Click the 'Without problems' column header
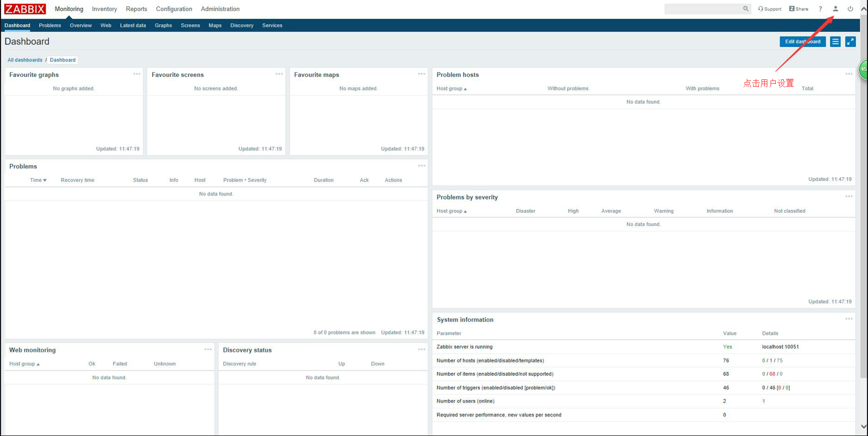Viewport: 868px width, 436px height. pyautogui.click(x=568, y=88)
